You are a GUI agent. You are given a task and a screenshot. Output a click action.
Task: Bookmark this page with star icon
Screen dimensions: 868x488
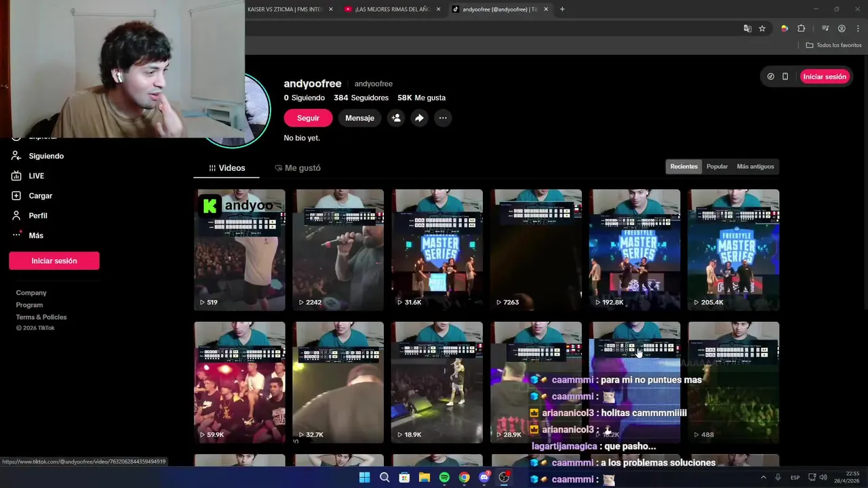762,28
